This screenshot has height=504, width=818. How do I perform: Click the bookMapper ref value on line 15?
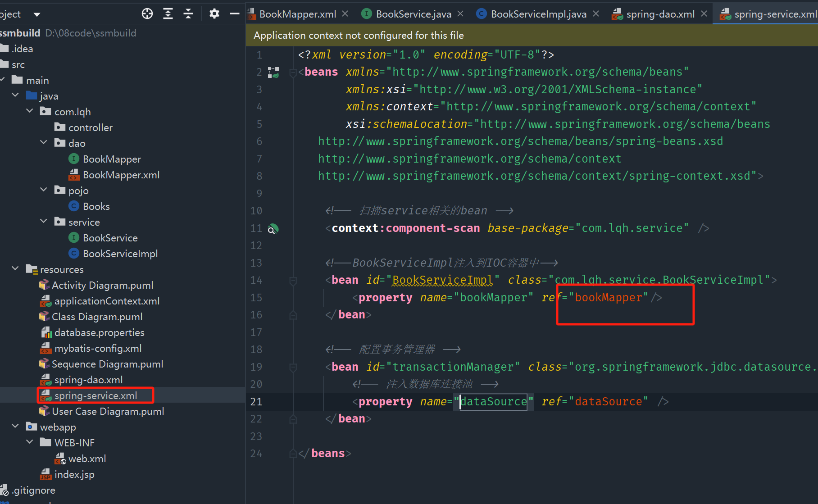tap(608, 298)
